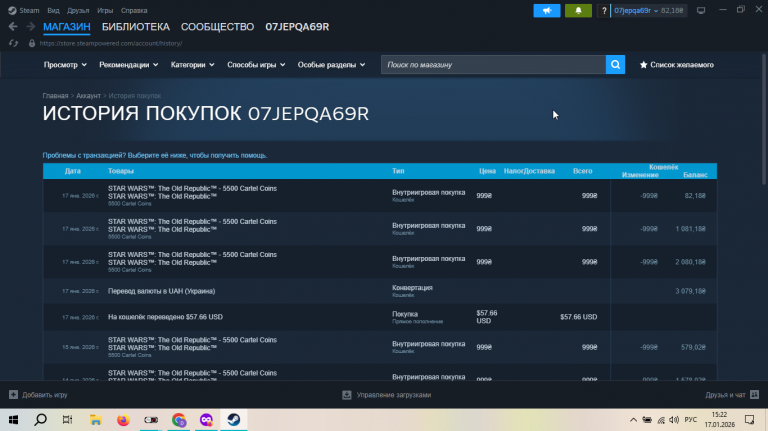Open Список желаемого wishlist link
The width and height of the screenshot is (768, 431).
pos(682,65)
